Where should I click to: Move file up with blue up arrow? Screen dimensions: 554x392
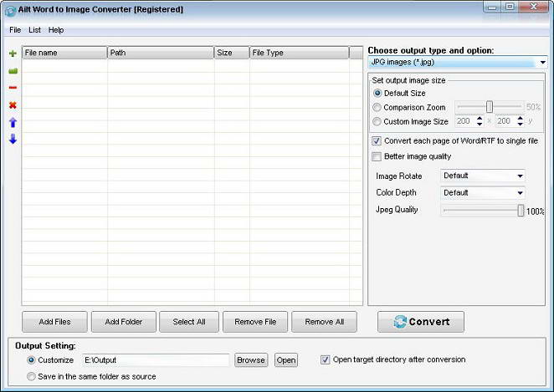[x=13, y=122]
